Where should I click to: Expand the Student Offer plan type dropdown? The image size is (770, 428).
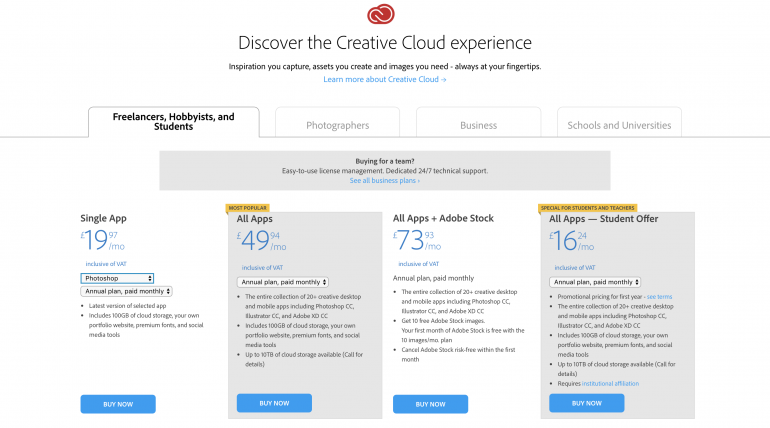595,282
